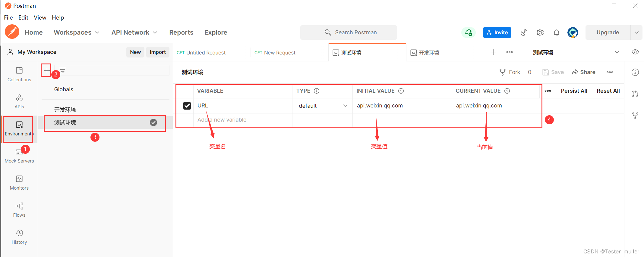Click the filter icon above environments list

[63, 70]
